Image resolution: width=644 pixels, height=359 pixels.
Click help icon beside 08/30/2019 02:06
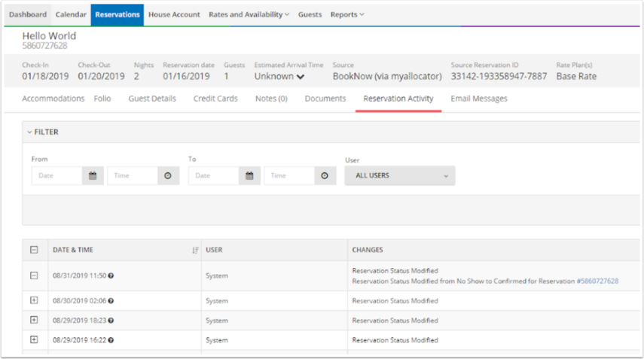111,301
